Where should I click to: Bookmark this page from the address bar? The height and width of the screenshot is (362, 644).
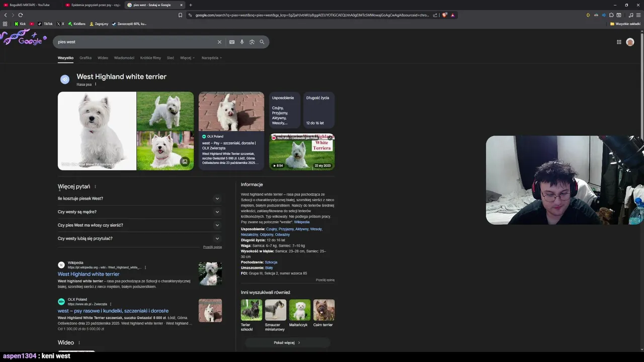point(180,15)
